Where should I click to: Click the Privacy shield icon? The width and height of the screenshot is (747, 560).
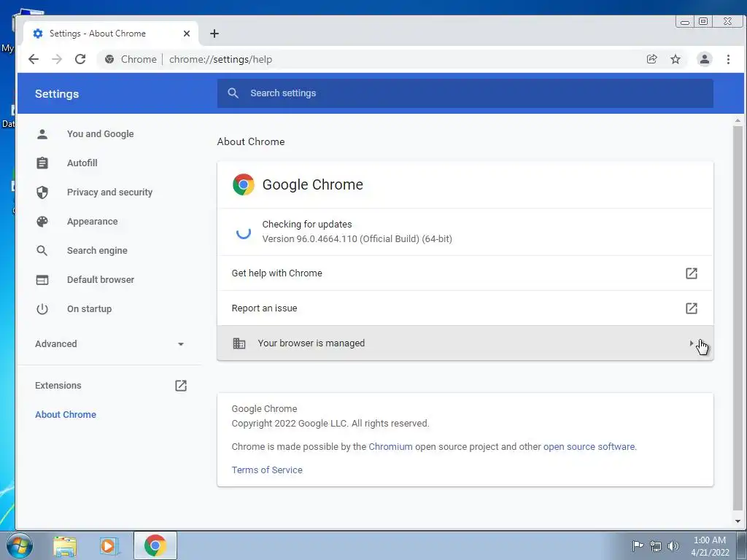pos(42,192)
